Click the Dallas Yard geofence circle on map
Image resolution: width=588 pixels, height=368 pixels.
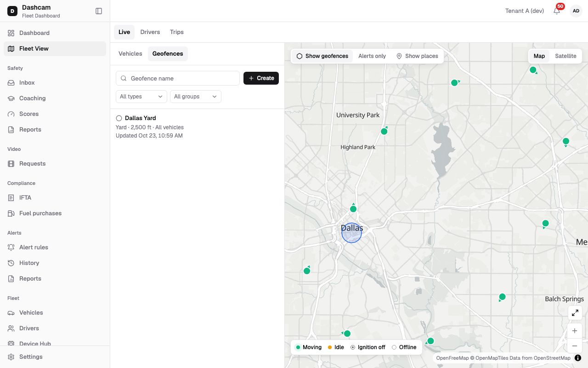[x=352, y=233]
